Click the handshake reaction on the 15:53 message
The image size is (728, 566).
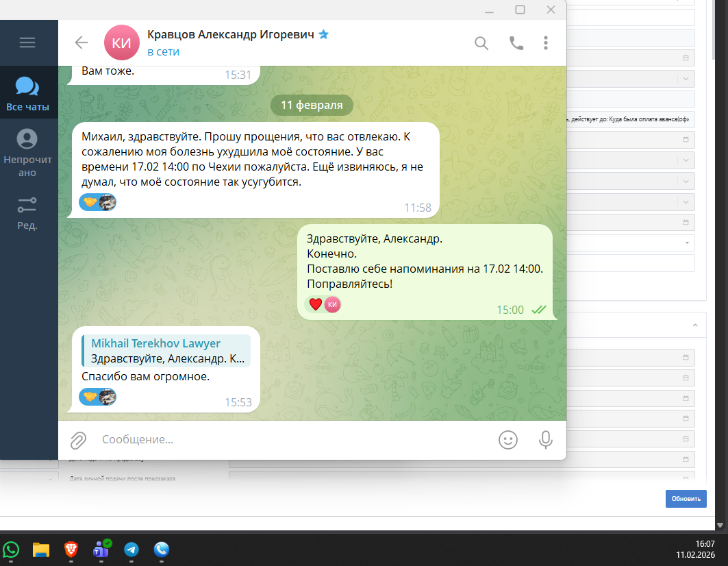97,397
